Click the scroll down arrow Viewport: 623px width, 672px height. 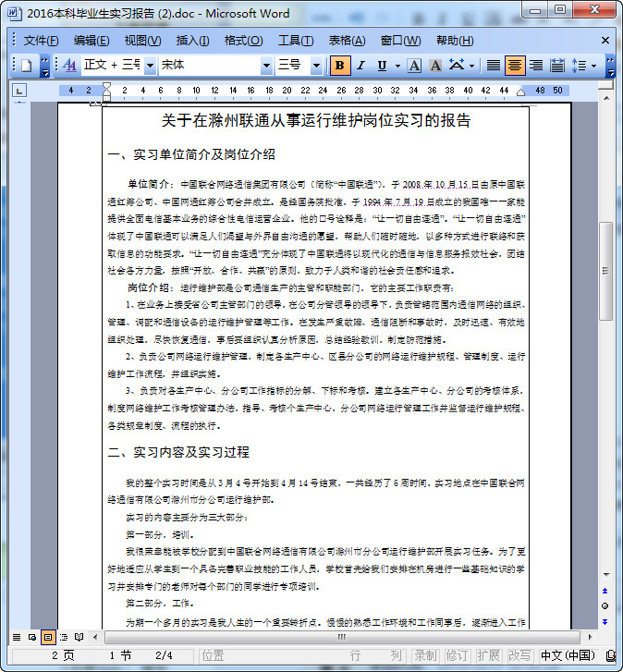coord(605,574)
